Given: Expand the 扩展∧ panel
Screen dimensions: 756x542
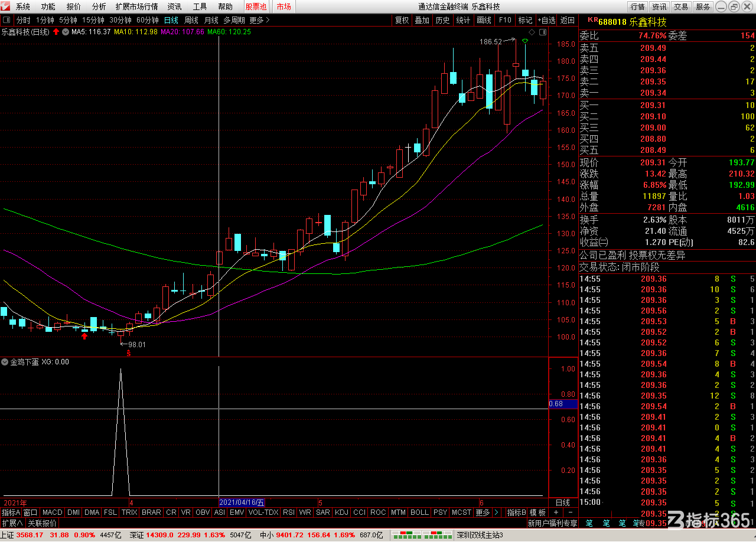Looking at the screenshot, I should (x=12, y=523).
